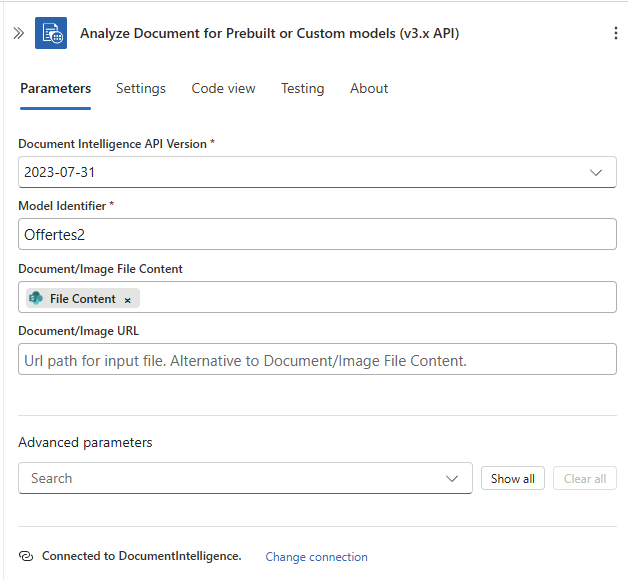Go to the About tab

369,88
